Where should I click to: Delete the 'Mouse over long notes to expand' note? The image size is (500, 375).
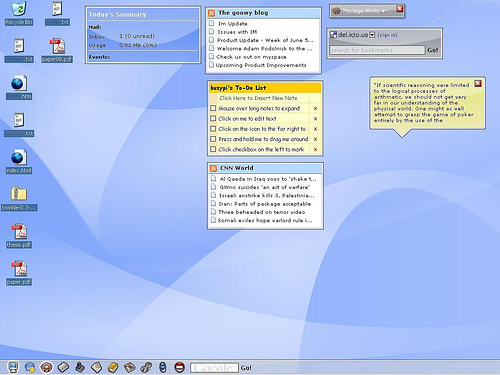tap(315, 109)
